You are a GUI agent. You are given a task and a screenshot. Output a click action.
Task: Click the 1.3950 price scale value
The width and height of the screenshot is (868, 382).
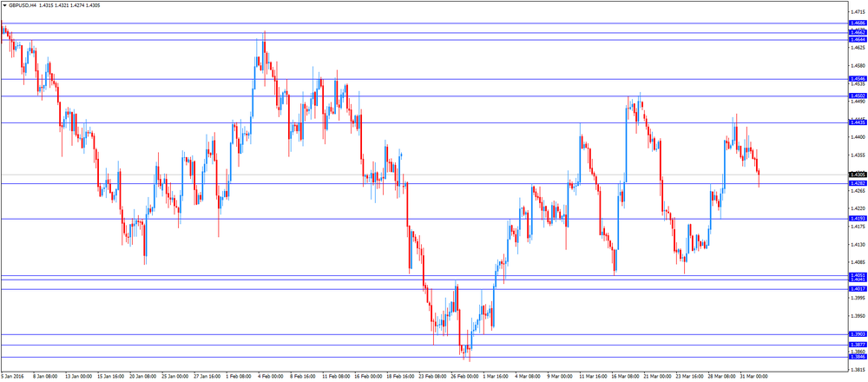(858, 316)
